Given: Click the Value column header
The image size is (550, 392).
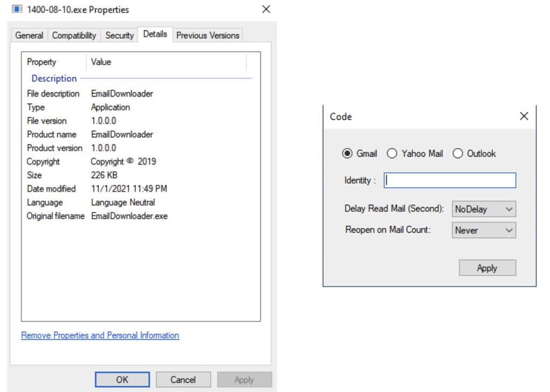Looking at the screenshot, I should [102, 62].
